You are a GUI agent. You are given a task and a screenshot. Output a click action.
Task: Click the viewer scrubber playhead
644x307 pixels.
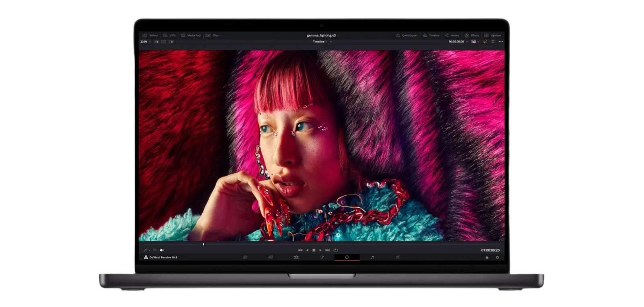[203, 244]
